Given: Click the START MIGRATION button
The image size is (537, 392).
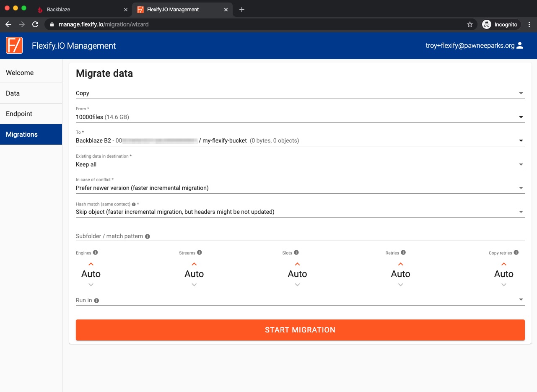Looking at the screenshot, I should tap(300, 330).
